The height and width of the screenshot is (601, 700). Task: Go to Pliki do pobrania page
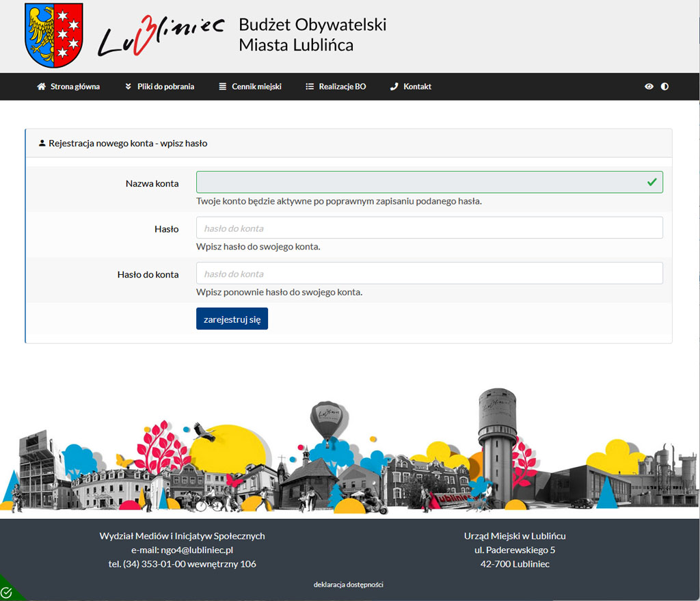tap(165, 87)
